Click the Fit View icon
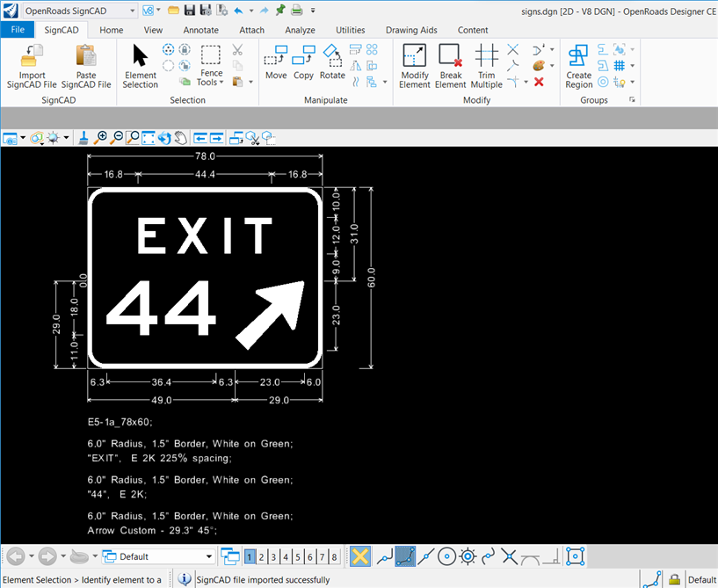Image resolution: width=718 pixels, height=588 pixels. point(149,138)
